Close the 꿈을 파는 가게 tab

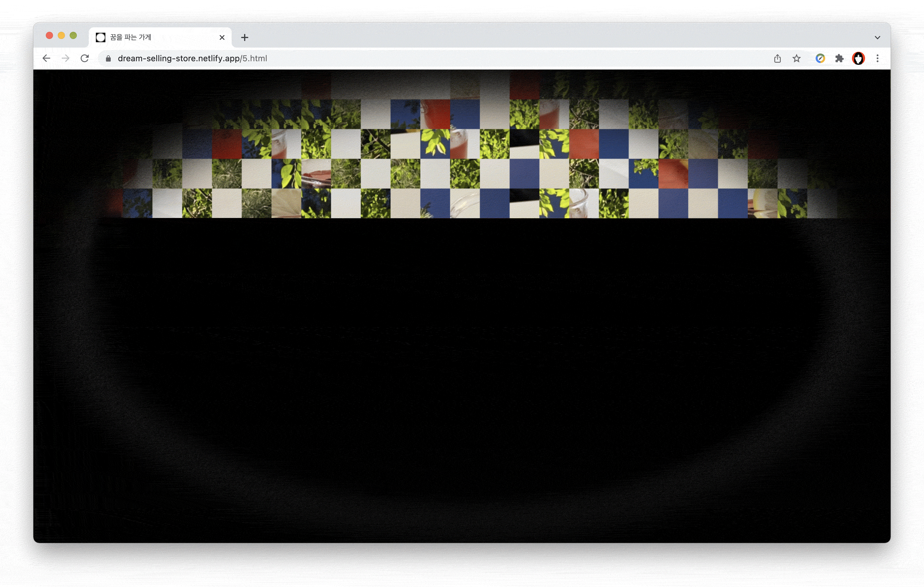tap(222, 37)
